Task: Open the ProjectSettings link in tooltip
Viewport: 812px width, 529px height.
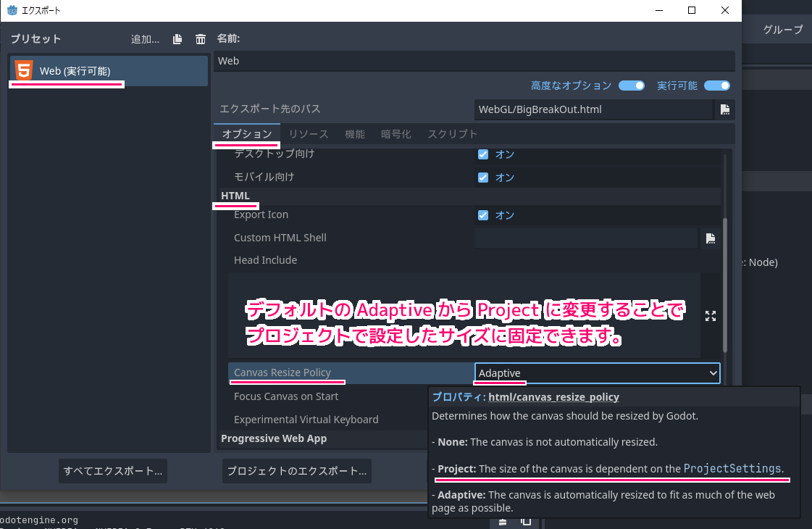Action: (732, 468)
